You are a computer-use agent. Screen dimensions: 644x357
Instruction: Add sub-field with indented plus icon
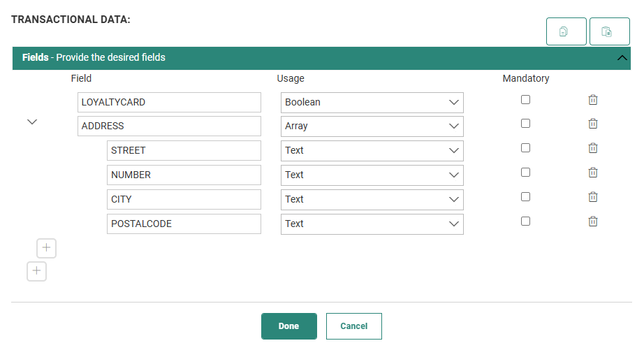pyautogui.click(x=46, y=248)
